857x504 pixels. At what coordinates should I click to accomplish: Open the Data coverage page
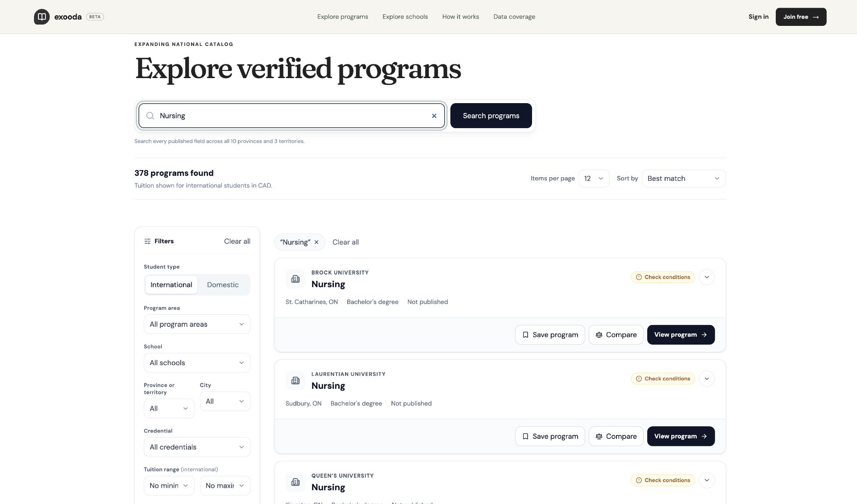(514, 17)
